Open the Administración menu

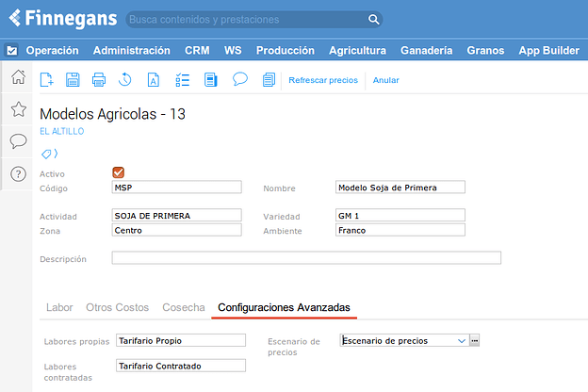pyautogui.click(x=132, y=50)
